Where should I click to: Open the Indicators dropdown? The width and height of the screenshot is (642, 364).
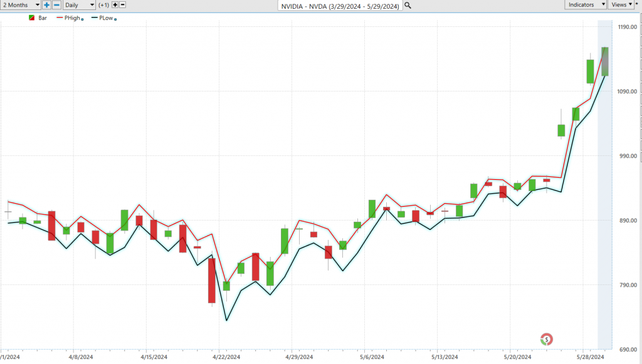[586, 4]
